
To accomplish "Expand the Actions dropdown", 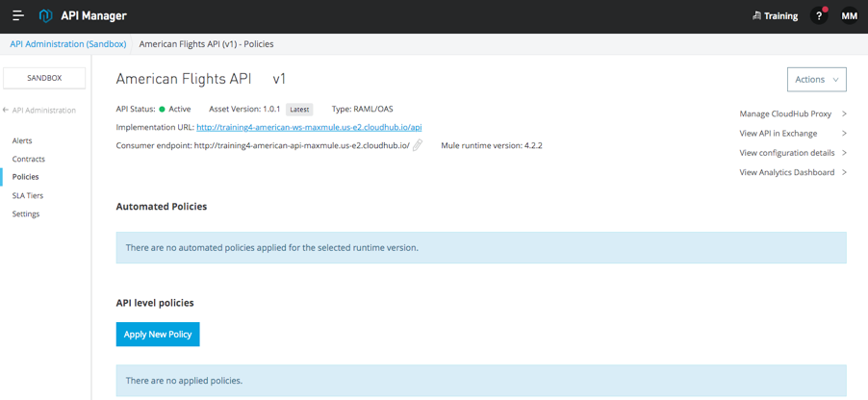I will coord(817,80).
